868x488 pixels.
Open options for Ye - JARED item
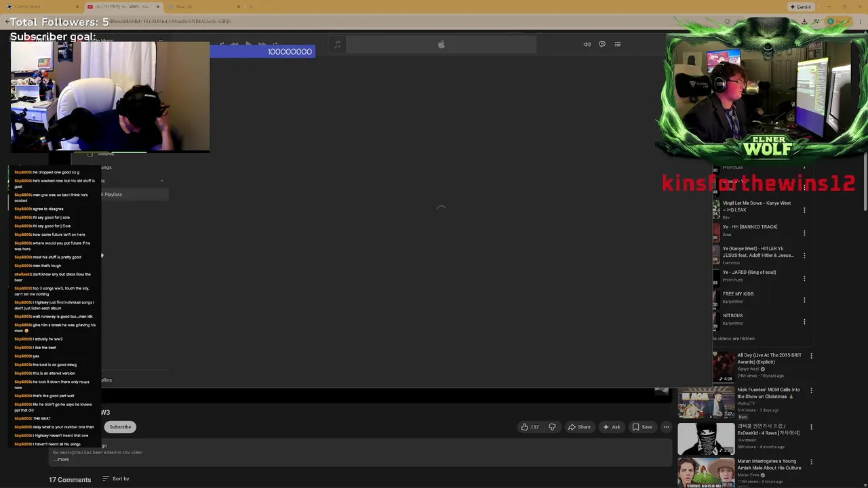tap(804, 278)
